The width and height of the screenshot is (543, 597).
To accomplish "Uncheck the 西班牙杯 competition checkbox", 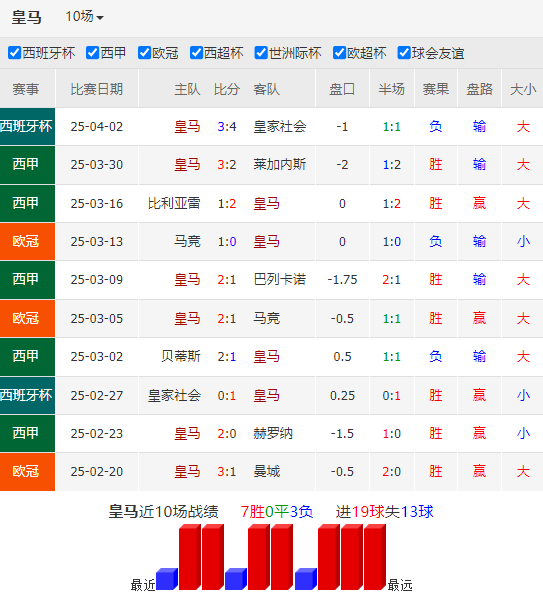I will click(14, 53).
